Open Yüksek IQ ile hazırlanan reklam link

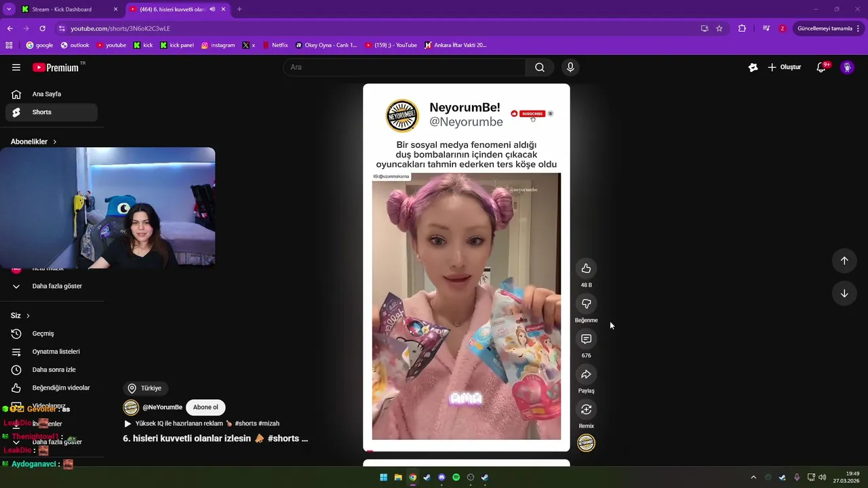pyautogui.click(x=201, y=424)
